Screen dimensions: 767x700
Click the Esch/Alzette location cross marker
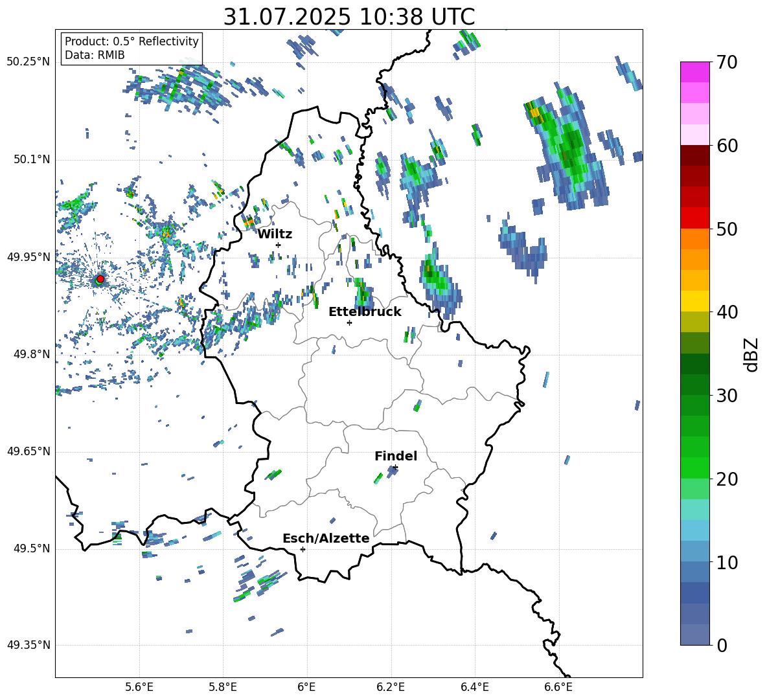pos(303,549)
